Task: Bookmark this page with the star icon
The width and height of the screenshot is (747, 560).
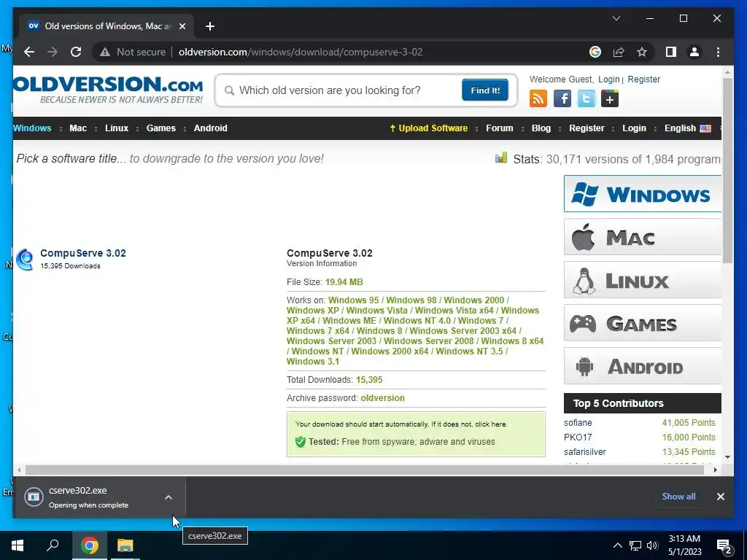Action: (642, 52)
